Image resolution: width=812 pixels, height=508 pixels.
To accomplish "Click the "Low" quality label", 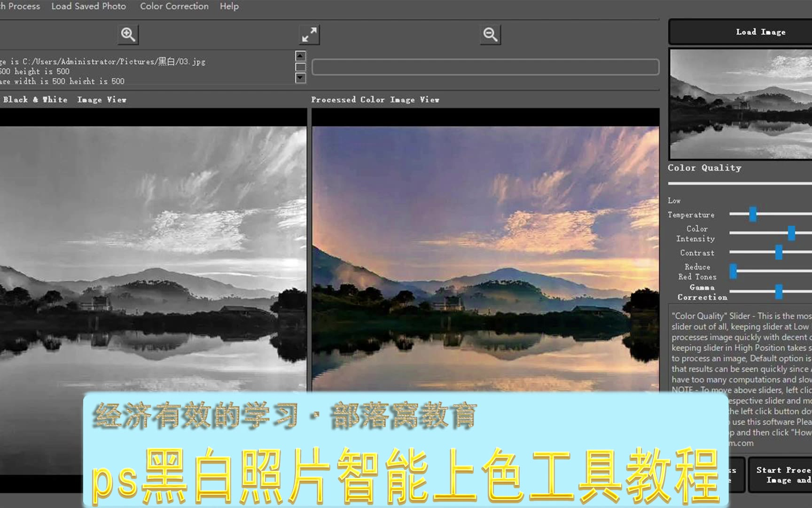I will click(x=674, y=201).
